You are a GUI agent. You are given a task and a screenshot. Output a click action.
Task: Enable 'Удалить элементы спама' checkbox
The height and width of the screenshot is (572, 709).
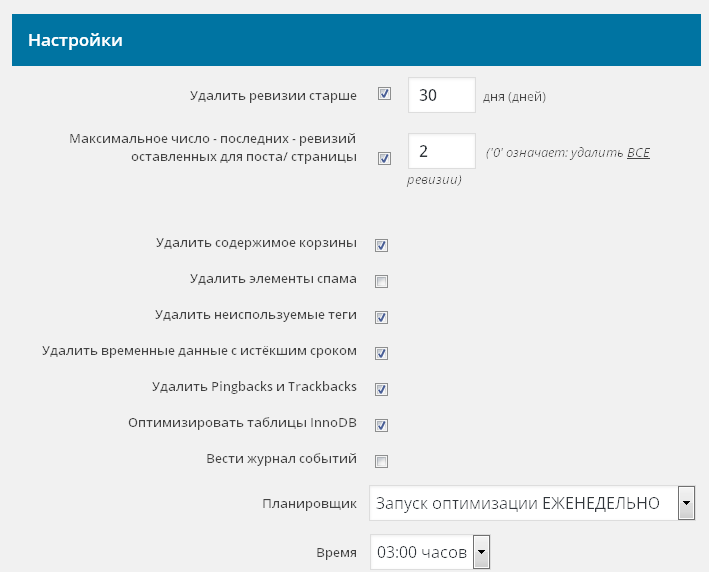[381, 281]
